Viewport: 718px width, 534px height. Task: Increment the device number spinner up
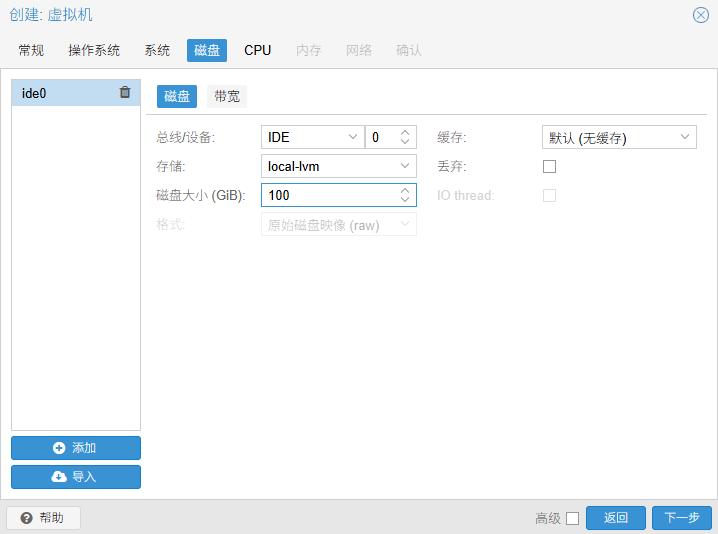point(405,132)
